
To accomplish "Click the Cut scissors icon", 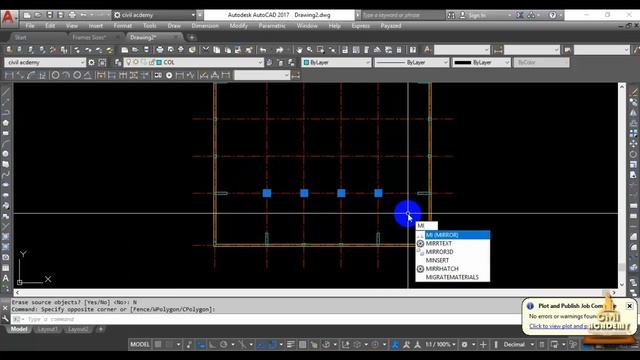I will [205, 50].
